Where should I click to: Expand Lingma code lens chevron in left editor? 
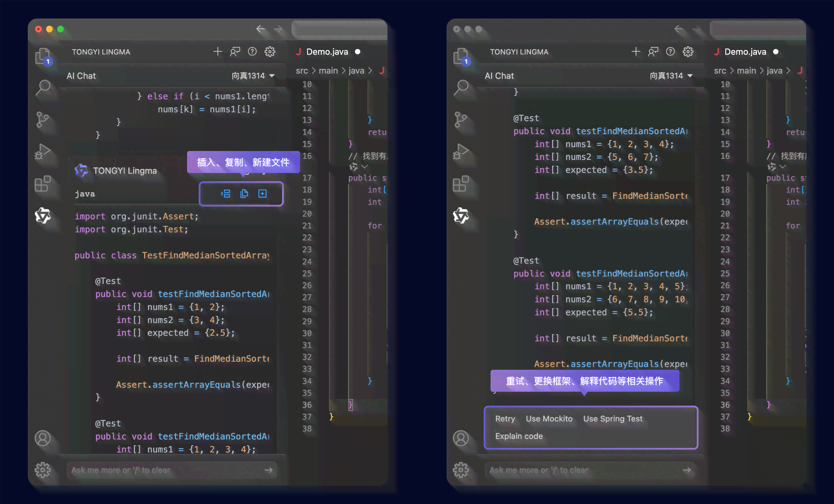point(365,166)
